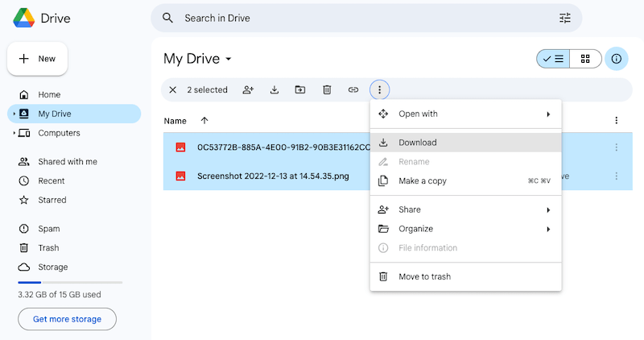Click the trash icon in selection toolbar
644x340 pixels.
coord(327,90)
